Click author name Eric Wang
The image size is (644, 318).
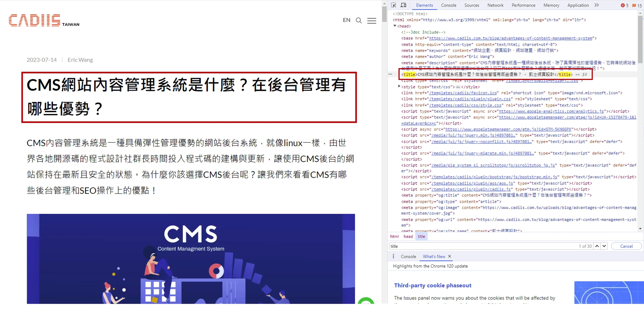coord(80,60)
